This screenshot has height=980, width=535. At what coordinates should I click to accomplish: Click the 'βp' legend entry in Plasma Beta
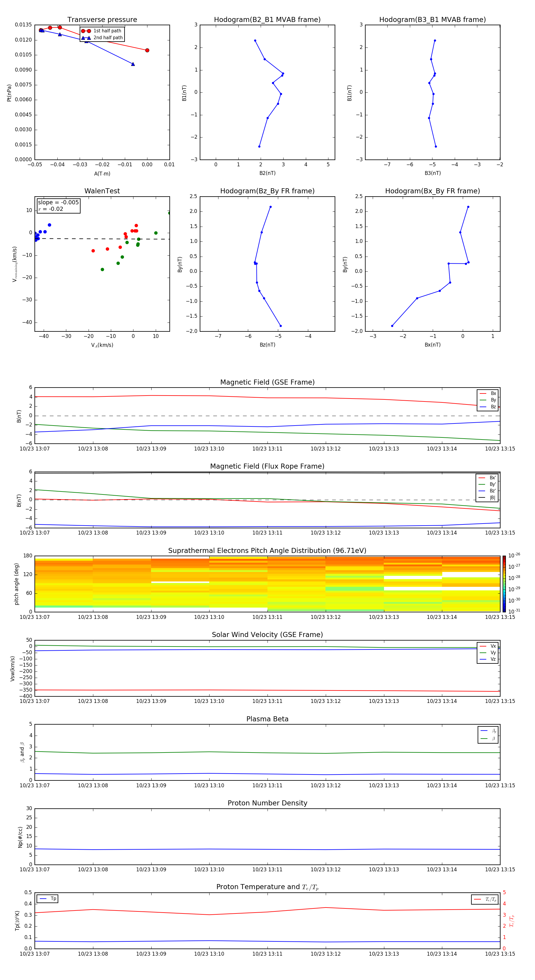[x=489, y=731]
